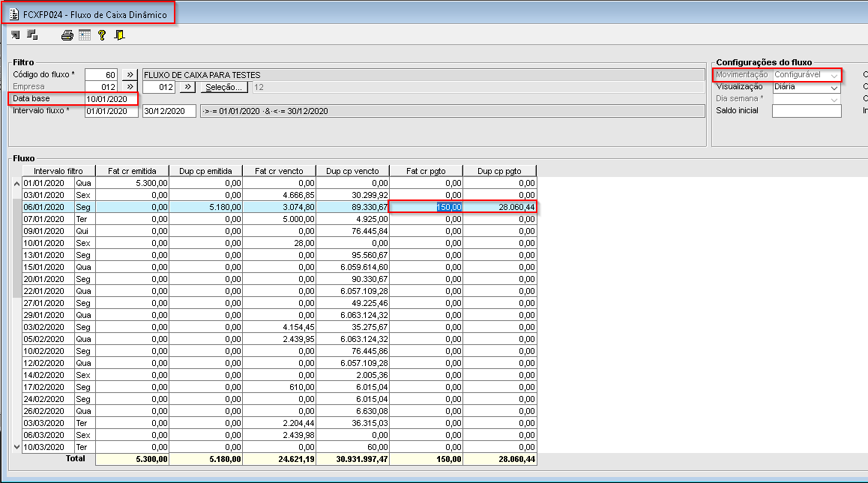Select the 10/03/2020 row date cell
The width and height of the screenshot is (868, 483).
pos(48,447)
